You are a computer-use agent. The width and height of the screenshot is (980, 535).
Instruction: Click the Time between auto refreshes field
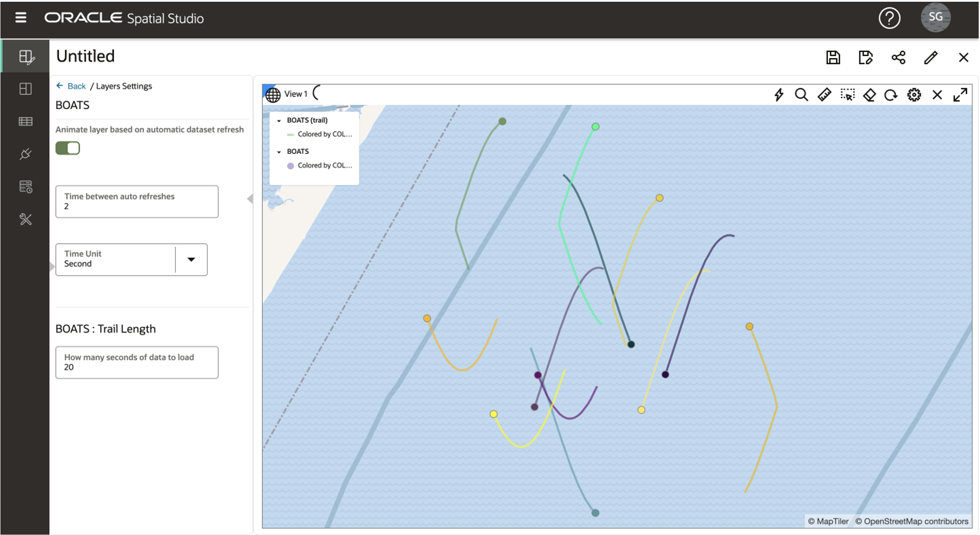137,202
